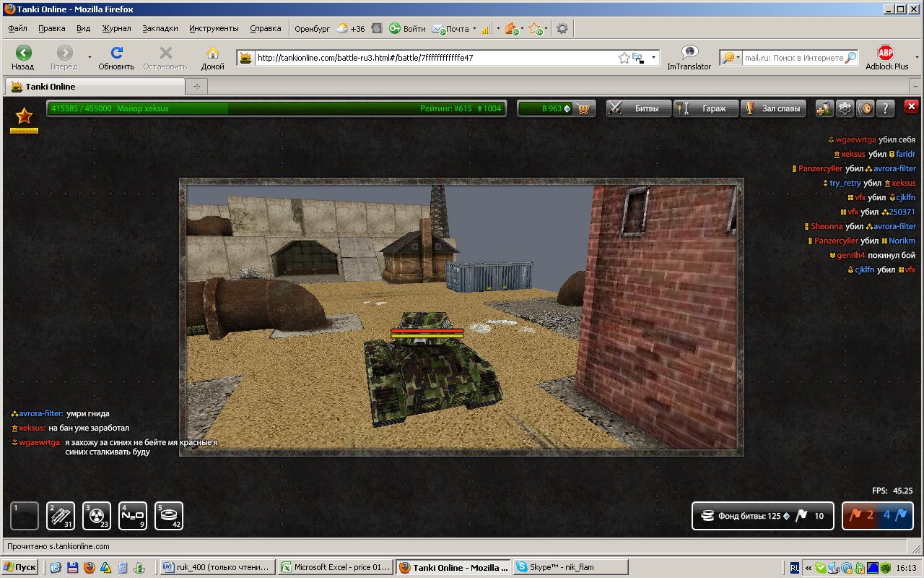Open toolbar settings gear icon

pos(562,29)
